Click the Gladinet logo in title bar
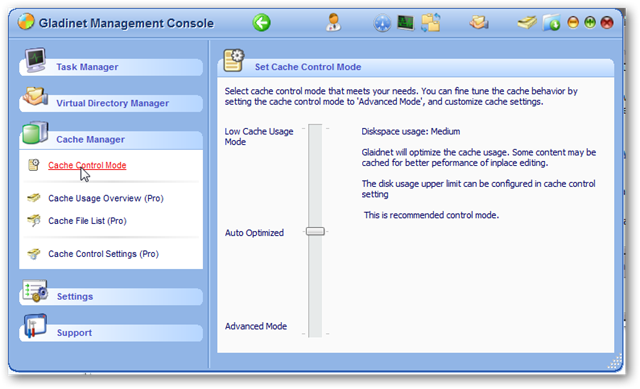Image resolution: width=640 pixels, height=389 pixels. click(x=26, y=22)
